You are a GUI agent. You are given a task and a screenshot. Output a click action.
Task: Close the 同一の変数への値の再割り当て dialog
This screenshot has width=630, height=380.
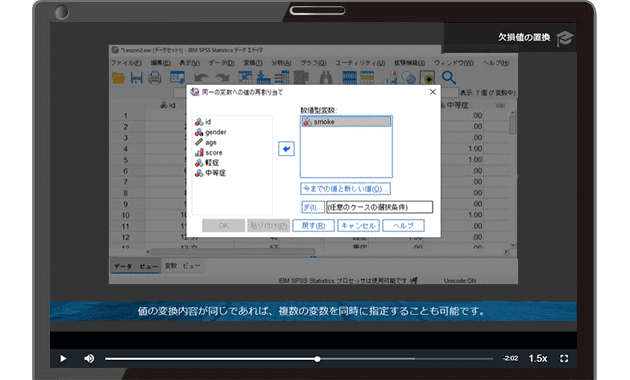(x=433, y=92)
